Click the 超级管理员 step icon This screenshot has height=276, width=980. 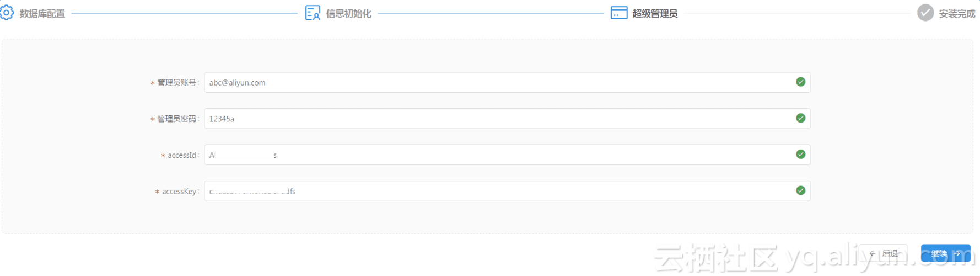pyautogui.click(x=618, y=13)
